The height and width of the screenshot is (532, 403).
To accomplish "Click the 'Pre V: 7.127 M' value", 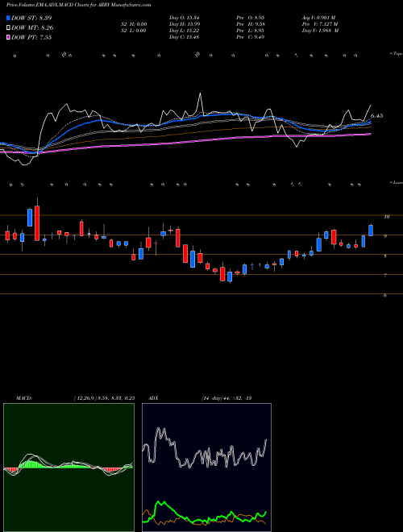I will [x=320, y=24].
